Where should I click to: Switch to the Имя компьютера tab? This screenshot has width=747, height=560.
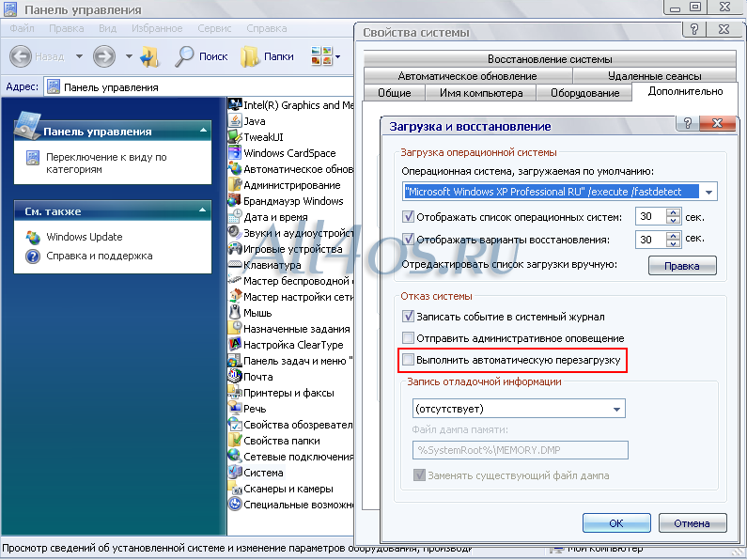481,93
